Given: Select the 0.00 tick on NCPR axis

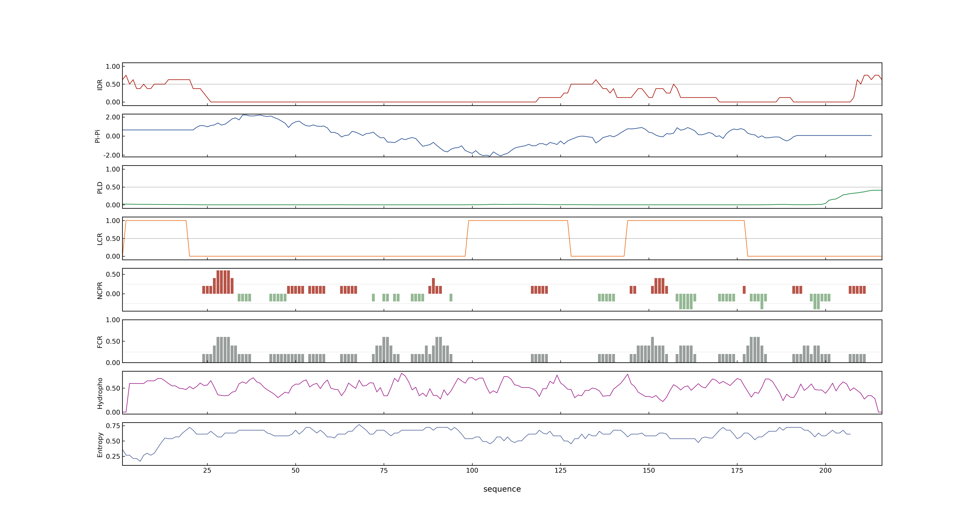Looking at the screenshot, I should click(x=113, y=294).
